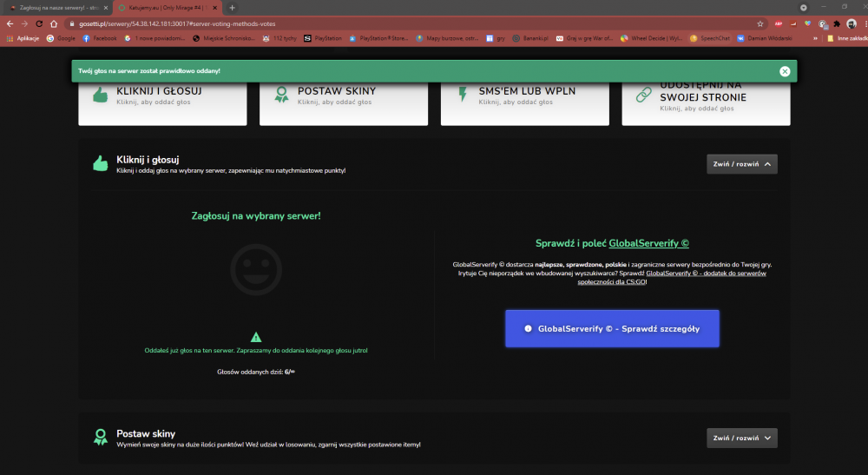The width and height of the screenshot is (868, 475).
Task: Open the browser extensions puzzle icon
Action: [x=837, y=23]
